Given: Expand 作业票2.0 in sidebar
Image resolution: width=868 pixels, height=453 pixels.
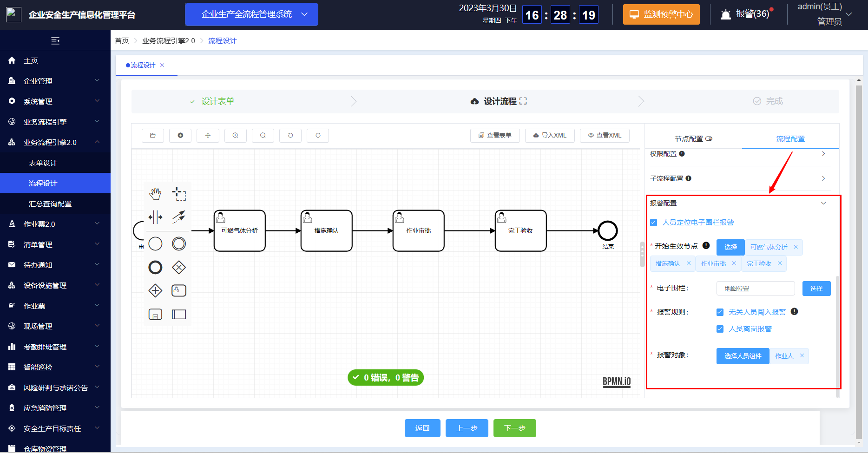Looking at the screenshot, I should 55,224.
